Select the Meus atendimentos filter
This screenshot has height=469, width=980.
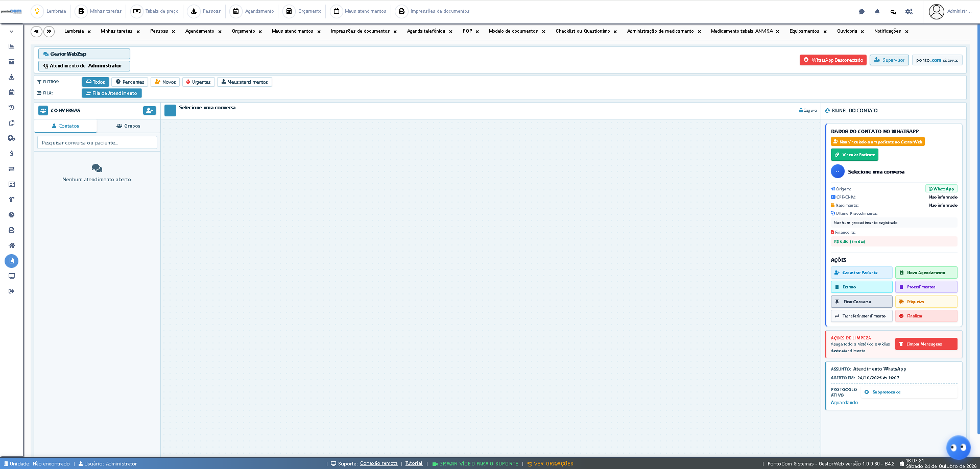[x=244, y=82]
